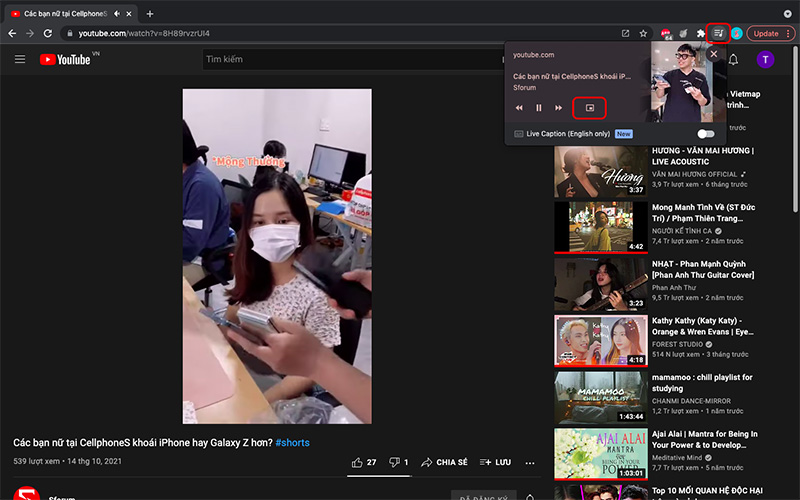Open CHANMI DANCE-MIRROR channel name
The width and height of the screenshot is (800, 500).
[691, 401]
